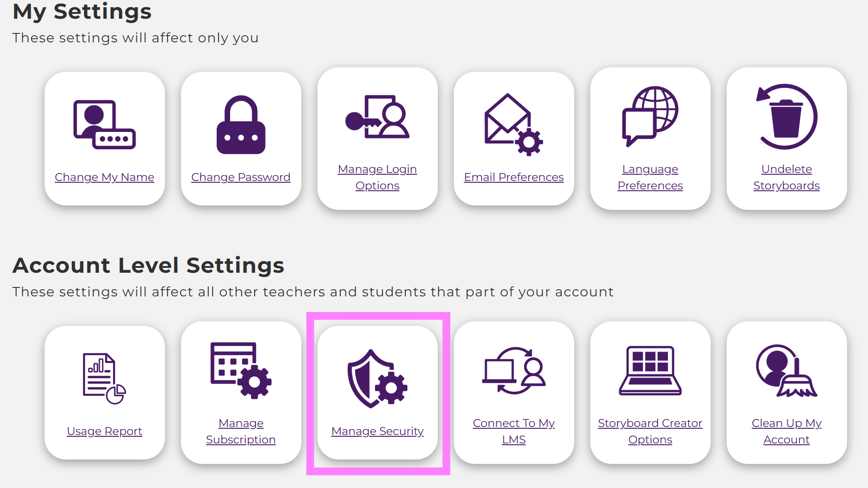The height and width of the screenshot is (488, 868).
Task: Click the envelope with gear icon
Action: pyautogui.click(x=514, y=125)
